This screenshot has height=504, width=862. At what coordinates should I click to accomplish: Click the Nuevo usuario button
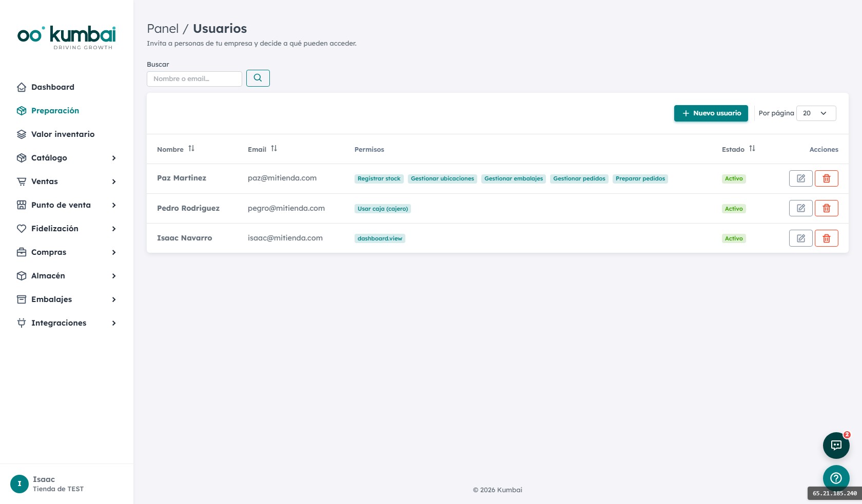[x=711, y=113]
